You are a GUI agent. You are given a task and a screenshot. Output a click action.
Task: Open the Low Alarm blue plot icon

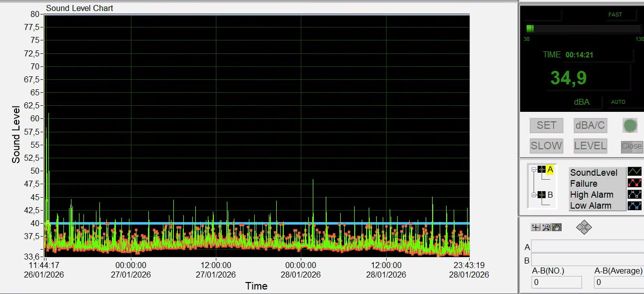634,205
